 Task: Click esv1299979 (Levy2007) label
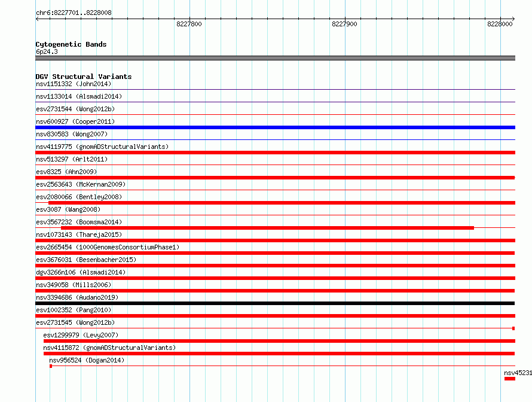[81, 335]
